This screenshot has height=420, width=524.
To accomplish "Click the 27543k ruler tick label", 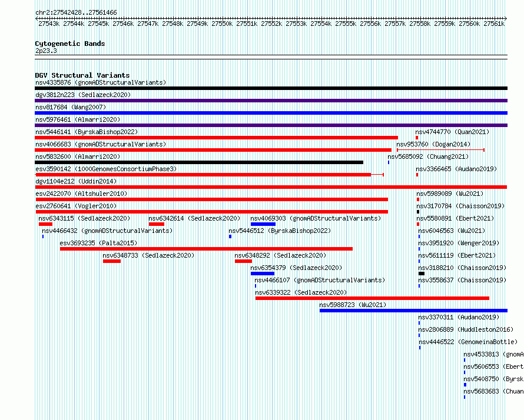I will 49,24.
